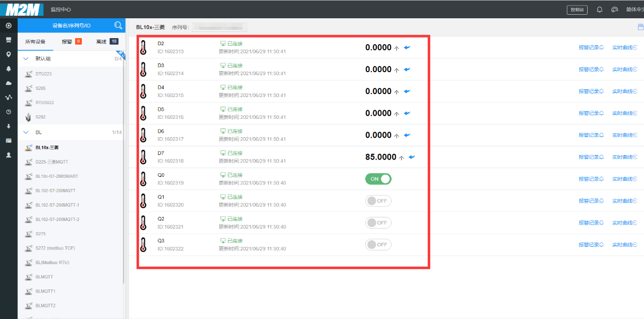Open 实时曲线 for Q0
Image resolution: width=644 pixels, height=319 pixels.
point(625,179)
